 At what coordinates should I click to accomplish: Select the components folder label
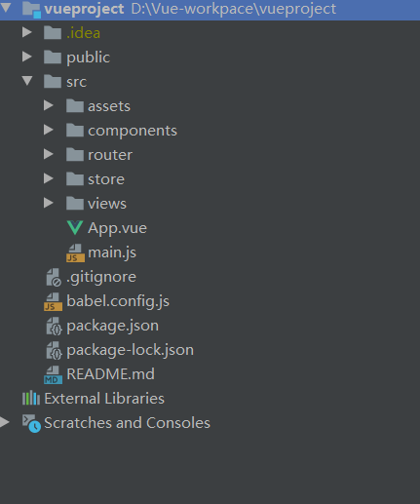tap(133, 131)
